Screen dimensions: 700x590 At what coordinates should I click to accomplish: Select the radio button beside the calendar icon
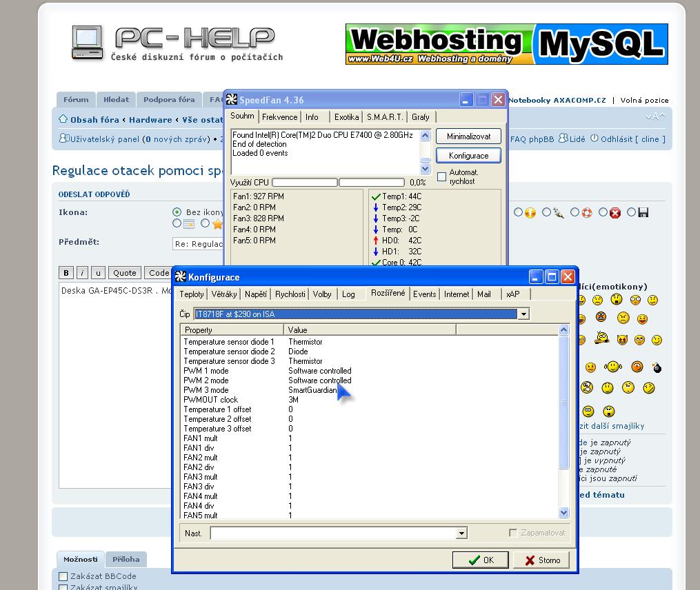point(177,223)
